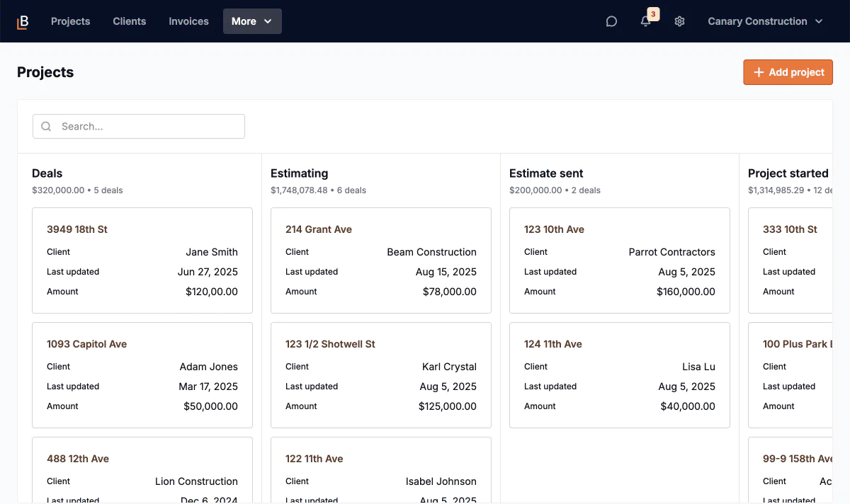850x504 pixels.
Task: Click Estimate sent total $200,000.00 • 2 deals
Action: [555, 190]
